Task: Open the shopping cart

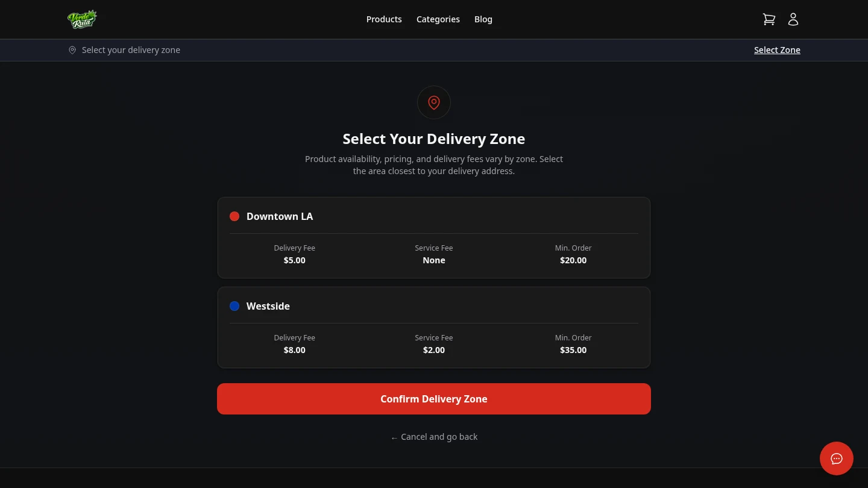Action: pos(769,19)
